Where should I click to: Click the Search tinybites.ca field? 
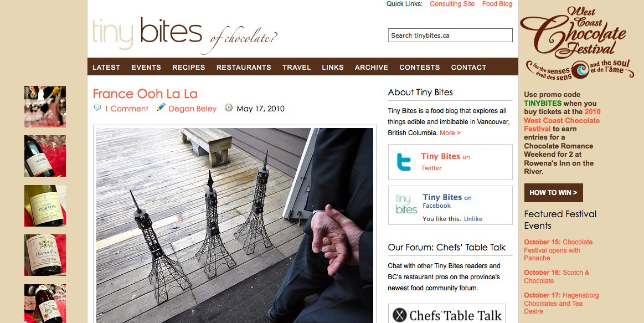[x=450, y=35]
